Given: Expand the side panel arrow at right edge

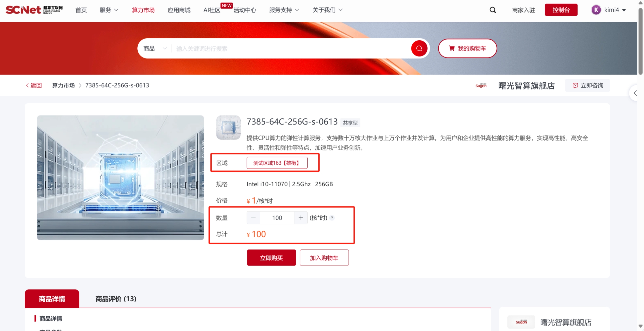Looking at the screenshot, I should click(635, 93).
